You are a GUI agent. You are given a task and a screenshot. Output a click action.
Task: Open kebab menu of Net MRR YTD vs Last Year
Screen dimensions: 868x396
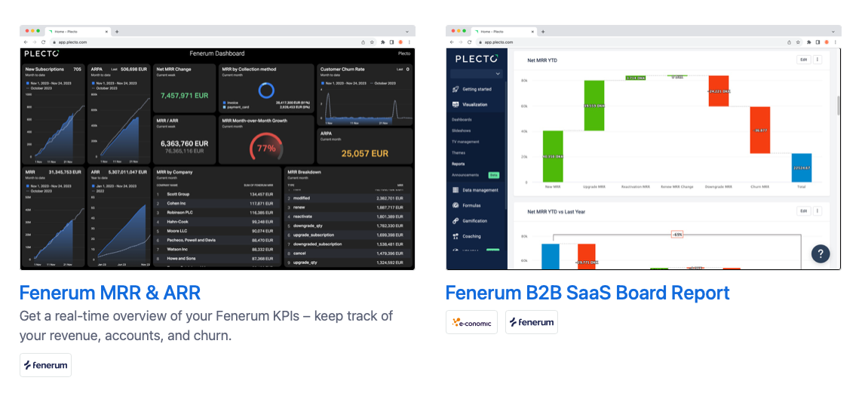click(x=817, y=211)
